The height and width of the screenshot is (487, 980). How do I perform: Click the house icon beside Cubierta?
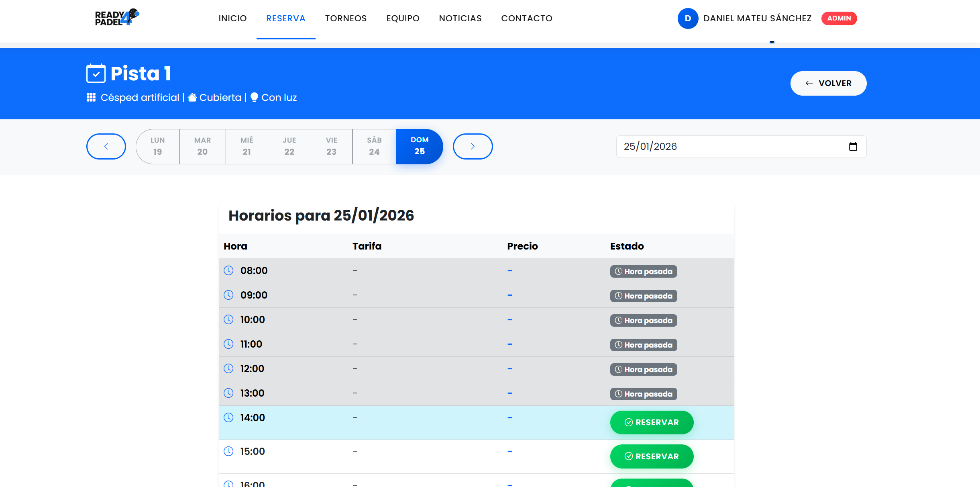click(x=192, y=98)
